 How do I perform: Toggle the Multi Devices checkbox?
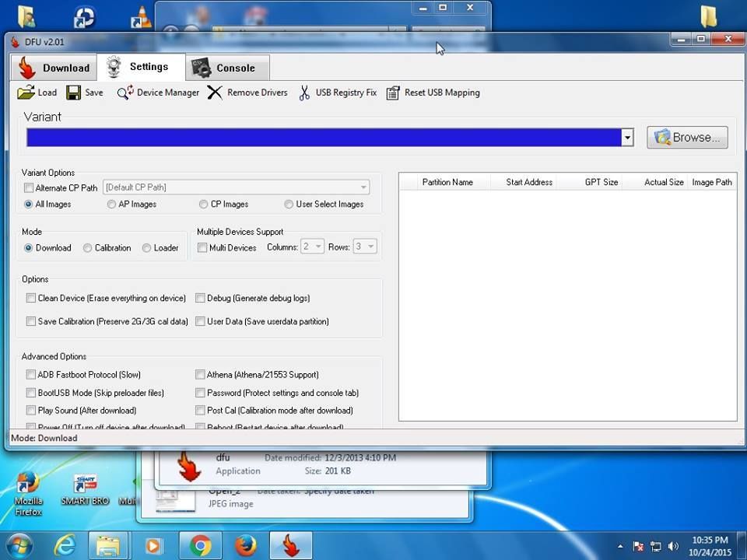[202, 248]
